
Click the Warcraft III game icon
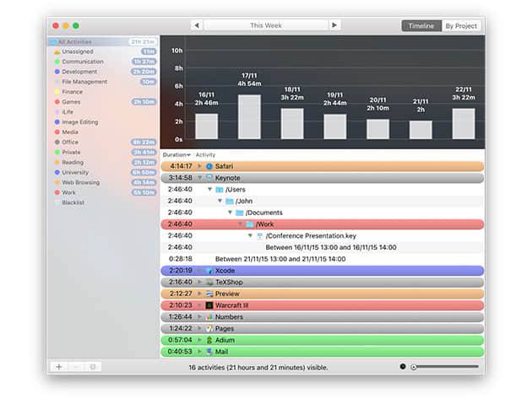(x=209, y=305)
